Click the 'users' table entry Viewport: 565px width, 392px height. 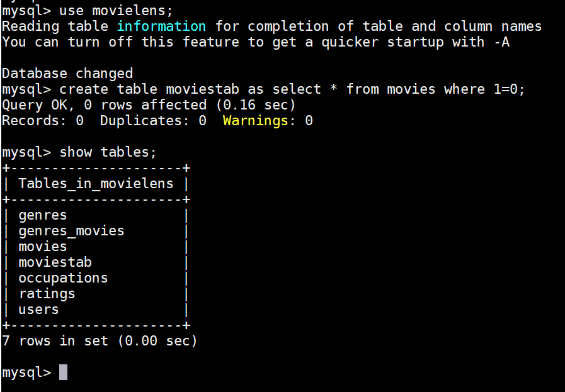pos(38,310)
